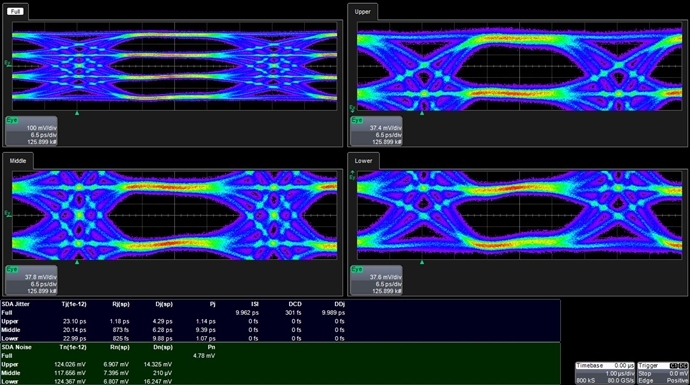Select the SDA Jitter table header
This screenshot has width=690, height=385.
(x=16, y=304)
